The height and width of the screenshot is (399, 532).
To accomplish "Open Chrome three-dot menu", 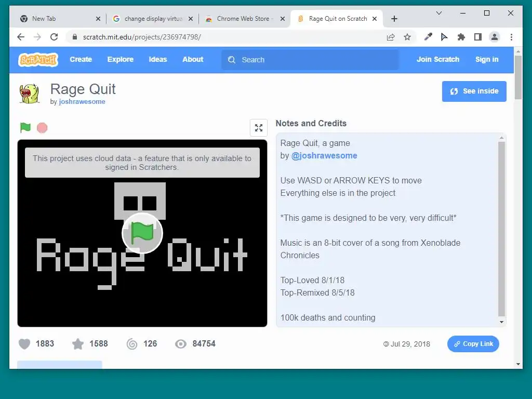I will (x=511, y=37).
